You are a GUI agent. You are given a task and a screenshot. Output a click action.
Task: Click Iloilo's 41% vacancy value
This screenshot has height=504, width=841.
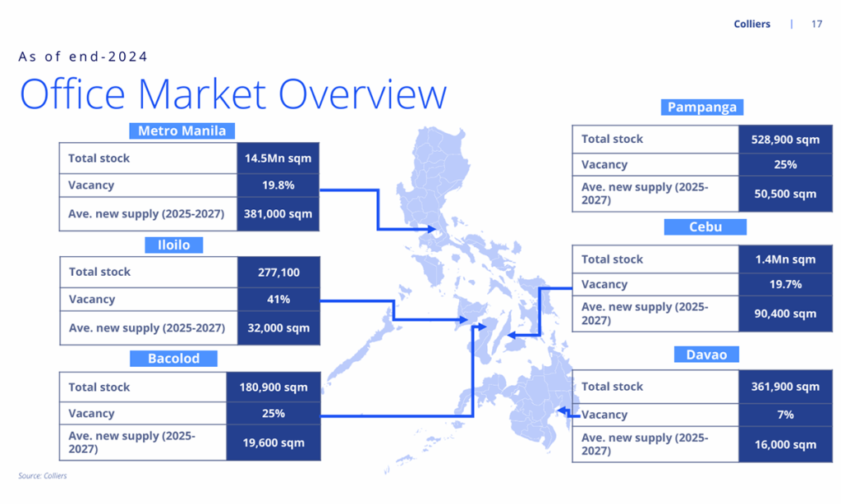(x=278, y=300)
